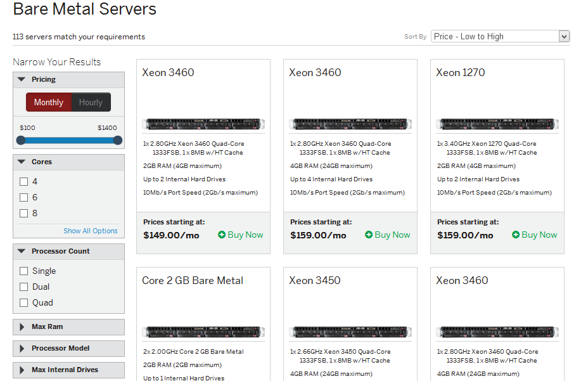Open the Xeon 3450 card title
The height and width of the screenshot is (381, 588).
point(315,280)
